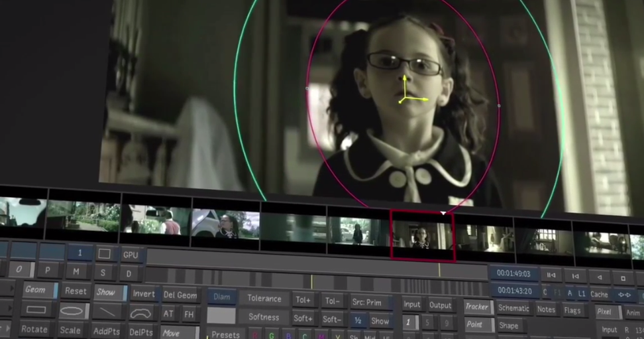644x339 pixels.
Task: Select the straight line shape tool
Action: pos(108,312)
